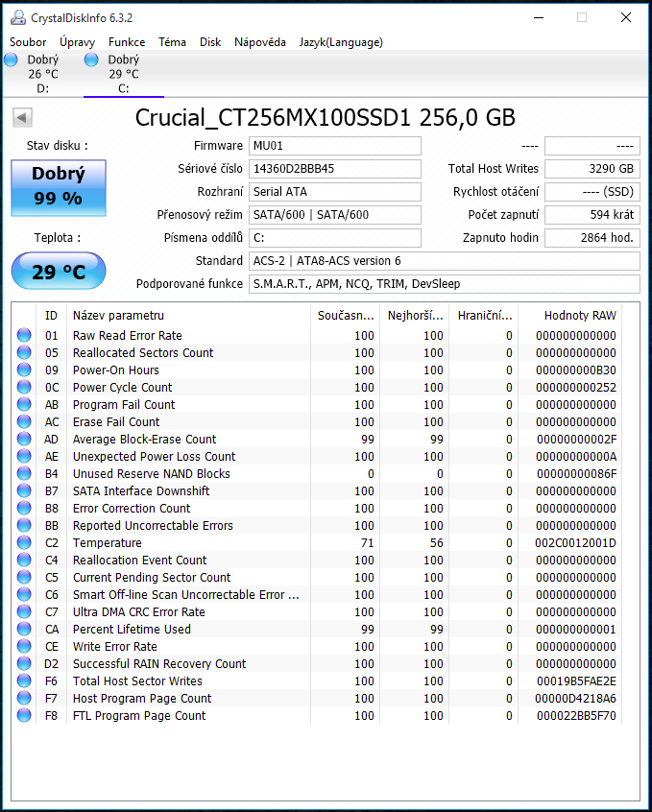Viewport: 652px width, 812px height.
Task: Click the Nejhorší... column header
Action: tap(415, 316)
